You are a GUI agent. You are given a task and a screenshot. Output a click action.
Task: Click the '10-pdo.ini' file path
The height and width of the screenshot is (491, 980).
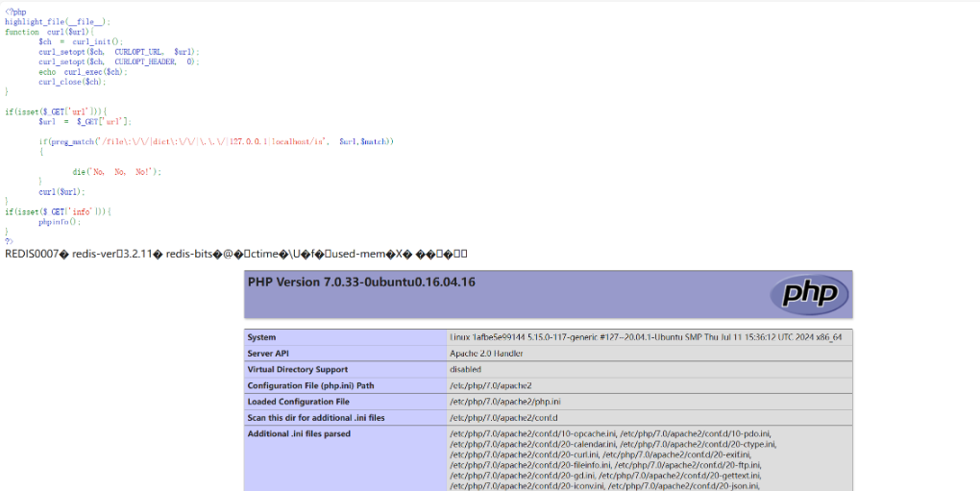(x=697, y=434)
